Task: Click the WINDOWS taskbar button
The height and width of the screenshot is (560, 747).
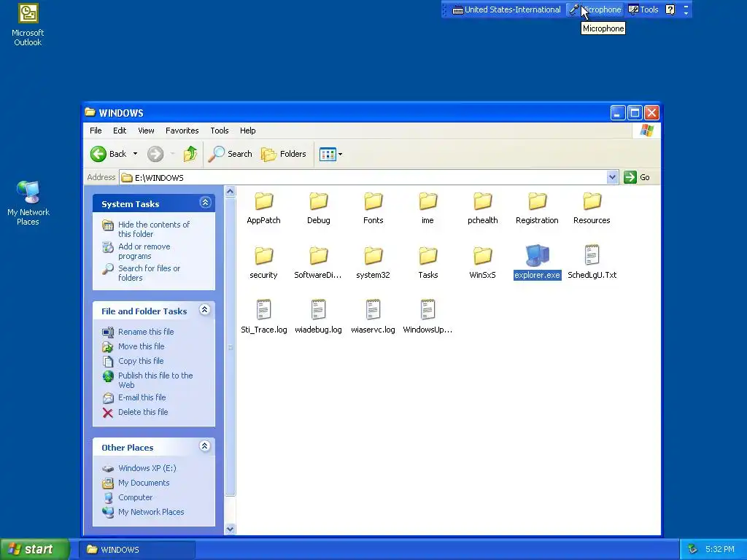Action: pos(136,550)
